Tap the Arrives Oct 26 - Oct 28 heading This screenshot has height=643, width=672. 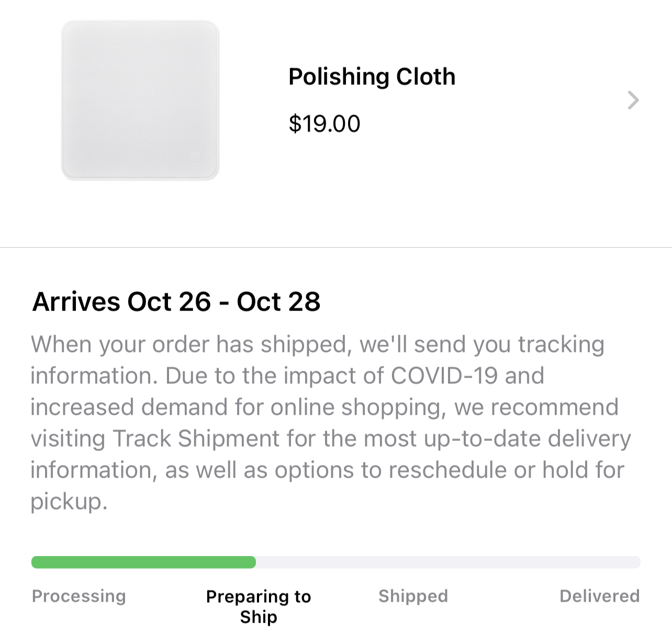click(x=176, y=302)
